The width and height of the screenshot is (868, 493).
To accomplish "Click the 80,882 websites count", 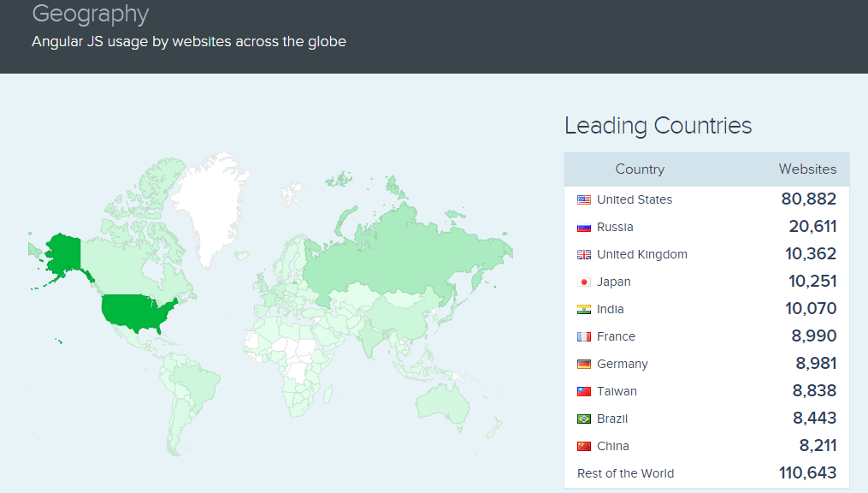I will (x=808, y=199).
